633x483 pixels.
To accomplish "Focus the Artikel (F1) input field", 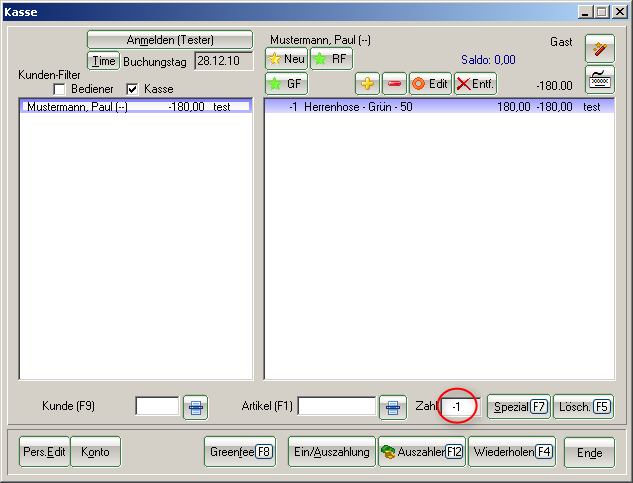I will pyautogui.click(x=337, y=406).
